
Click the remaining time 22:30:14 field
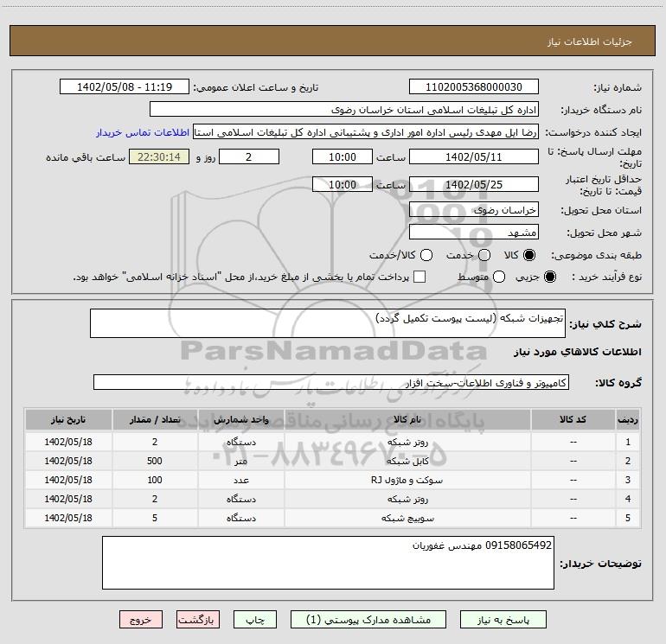(159, 156)
